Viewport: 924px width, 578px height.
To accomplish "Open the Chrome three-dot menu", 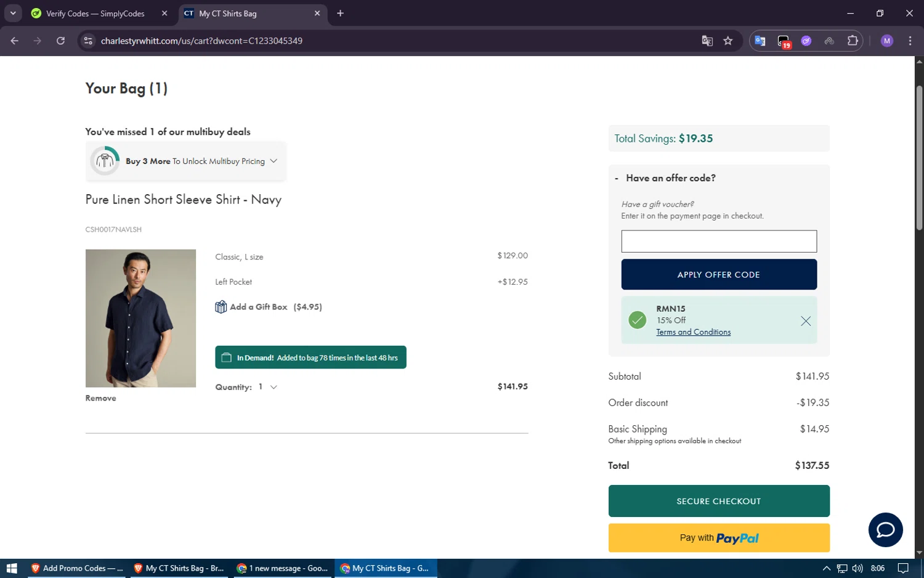I will [910, 41].
